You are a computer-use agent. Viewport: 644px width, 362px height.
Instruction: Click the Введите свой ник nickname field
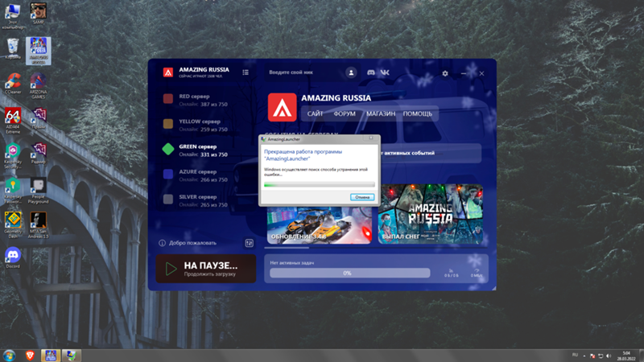tap(303, 72)
